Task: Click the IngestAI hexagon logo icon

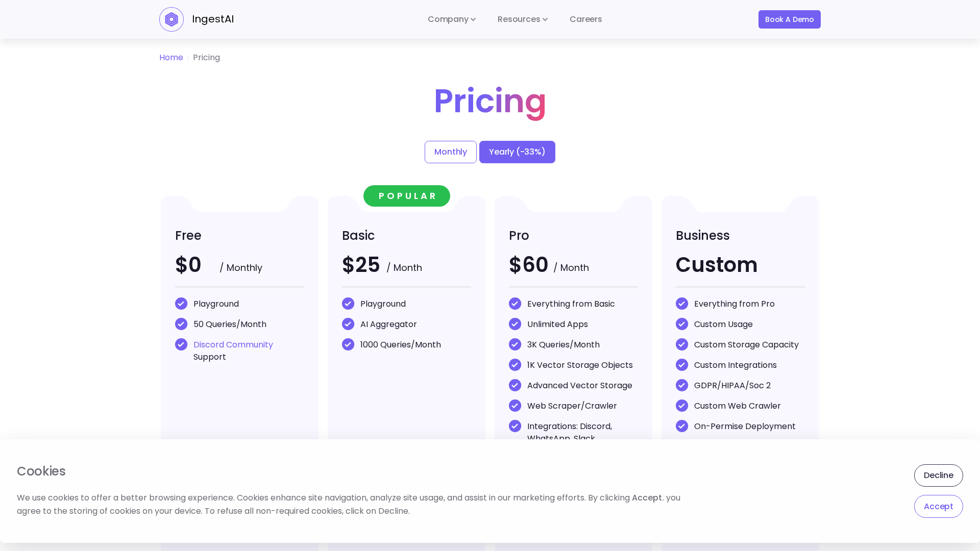Action: [x=171, y=19]
